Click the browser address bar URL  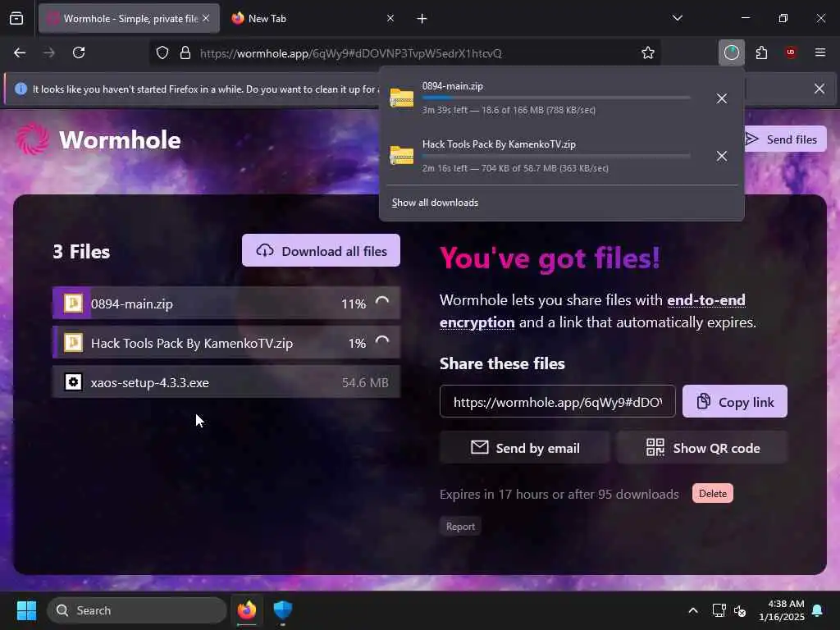(x=351, y=53)
